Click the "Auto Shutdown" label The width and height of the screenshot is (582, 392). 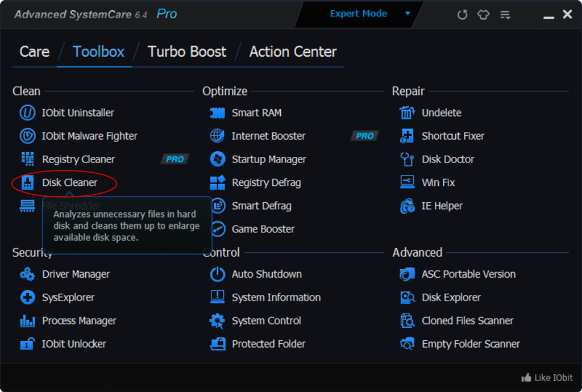coord(267,274)
